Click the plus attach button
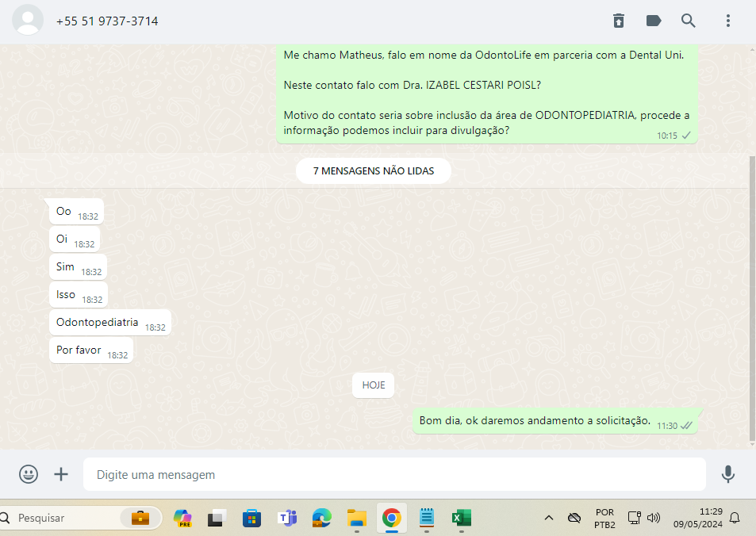 pyautogui.click(x=61, y=474)
